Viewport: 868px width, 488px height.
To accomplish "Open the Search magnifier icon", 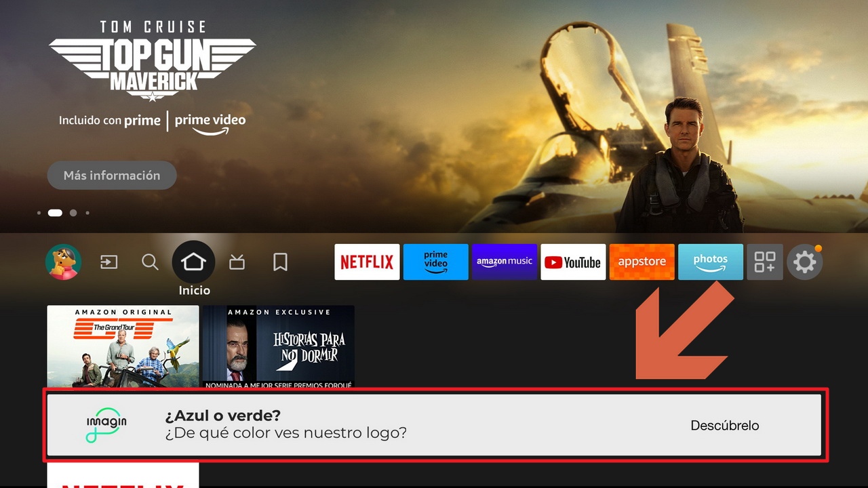I will click(150, 262).
